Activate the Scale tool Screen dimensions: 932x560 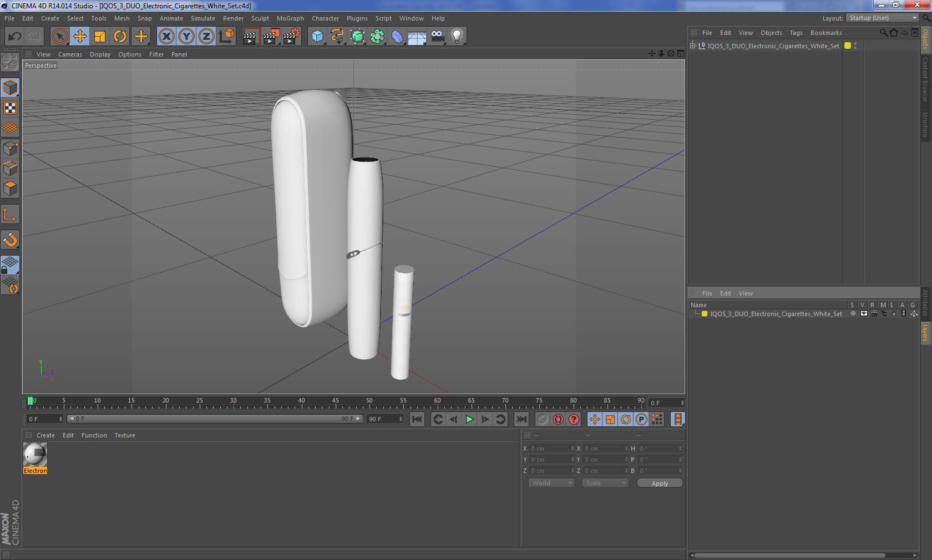(x=100, y=37)
